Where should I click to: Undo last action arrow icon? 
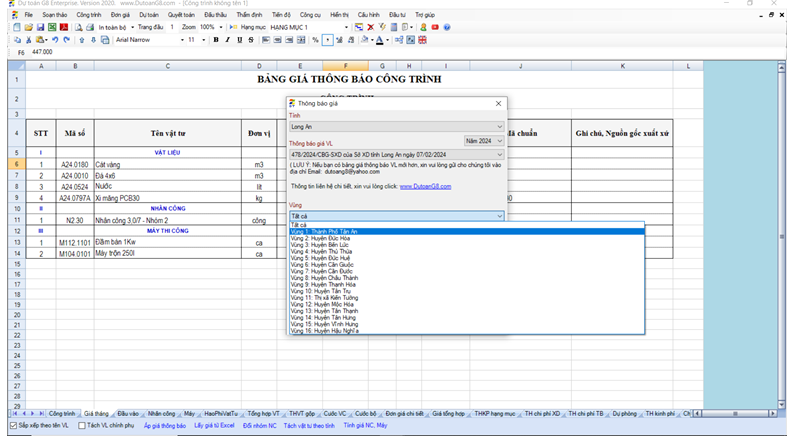coord(55,40)
